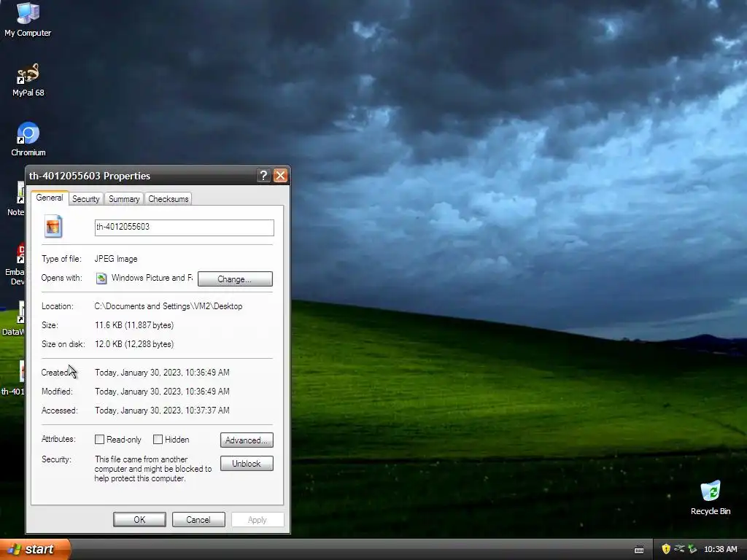Click the security warning message text
The width and height of the screenshot is (747, 560).
coord(153,469)
